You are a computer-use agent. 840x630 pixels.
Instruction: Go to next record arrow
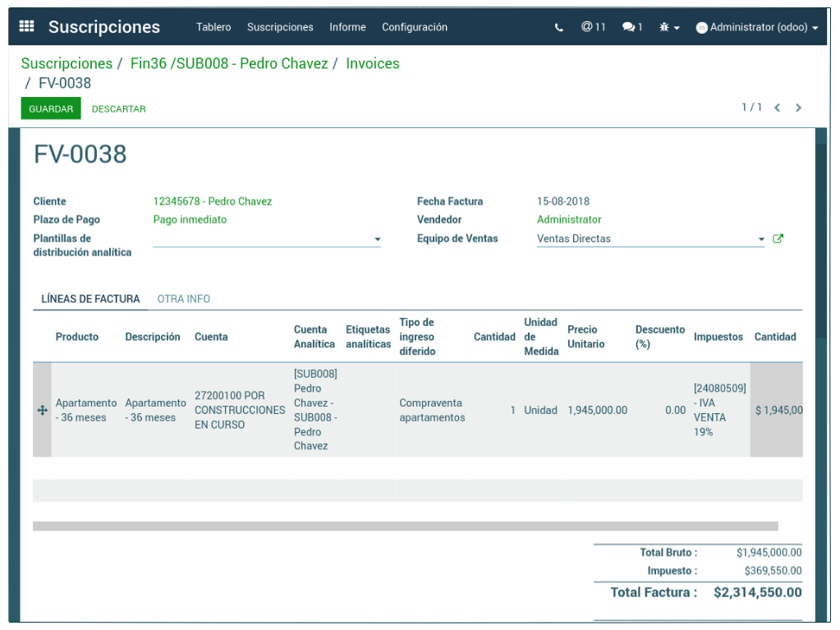(x=798, y=108)
